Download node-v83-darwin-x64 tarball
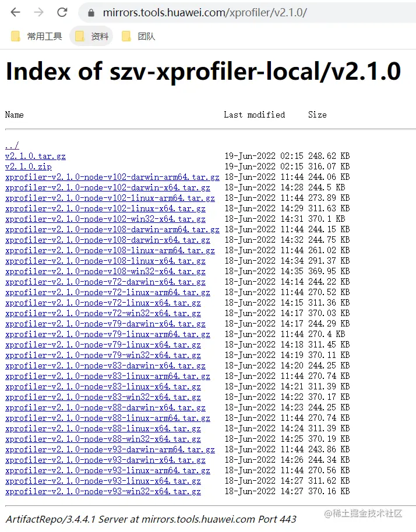Screen dimensions: 416x532 point(105,366)
